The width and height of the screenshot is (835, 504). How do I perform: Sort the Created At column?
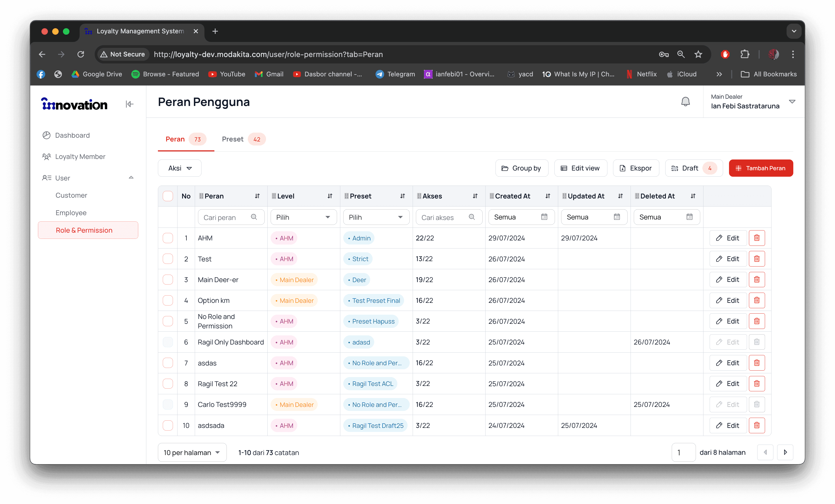pyautogui.click(x=548, y=196)
